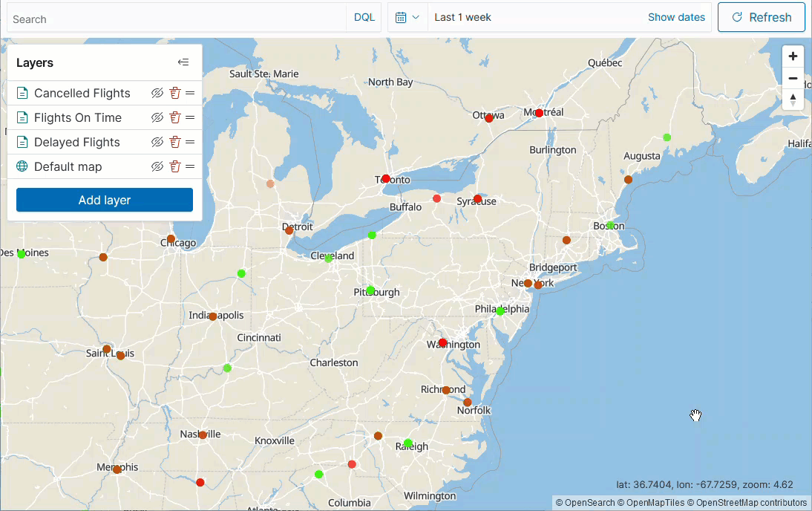Image resolution: width=812 pixels, height=511 pixels.
Task: Click the Delayed Flights document icon
Action: [22, 142]
